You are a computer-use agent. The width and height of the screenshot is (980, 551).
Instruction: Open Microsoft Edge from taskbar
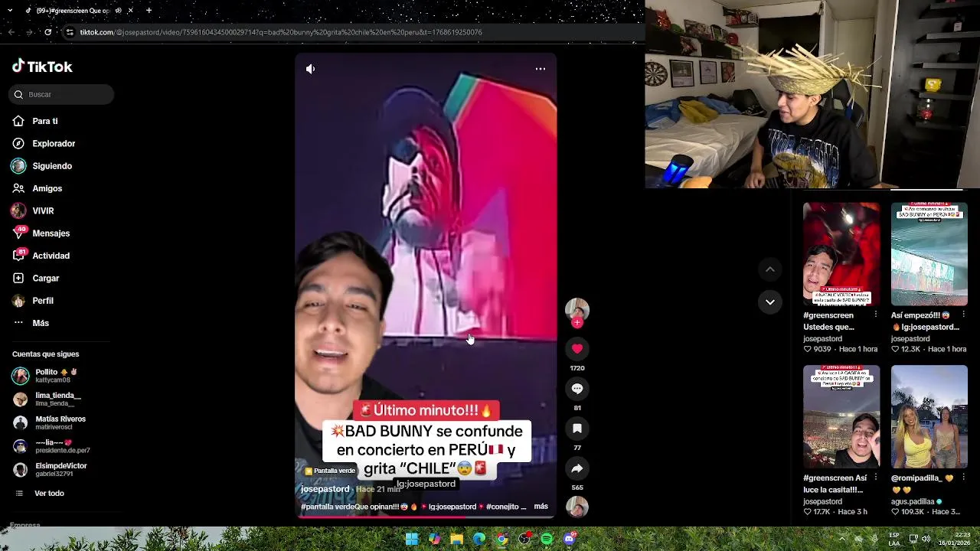[x=479, y=539]
